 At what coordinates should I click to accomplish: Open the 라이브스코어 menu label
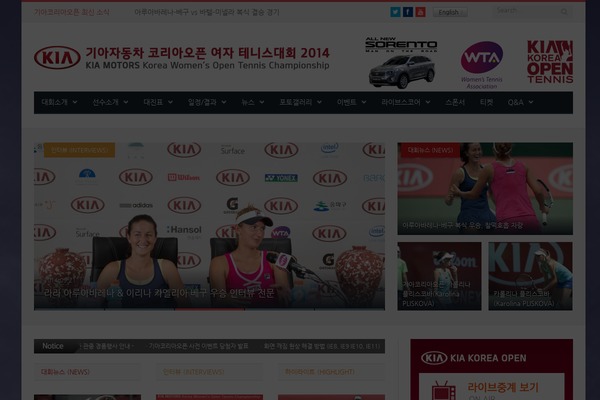tap(401, 102)
